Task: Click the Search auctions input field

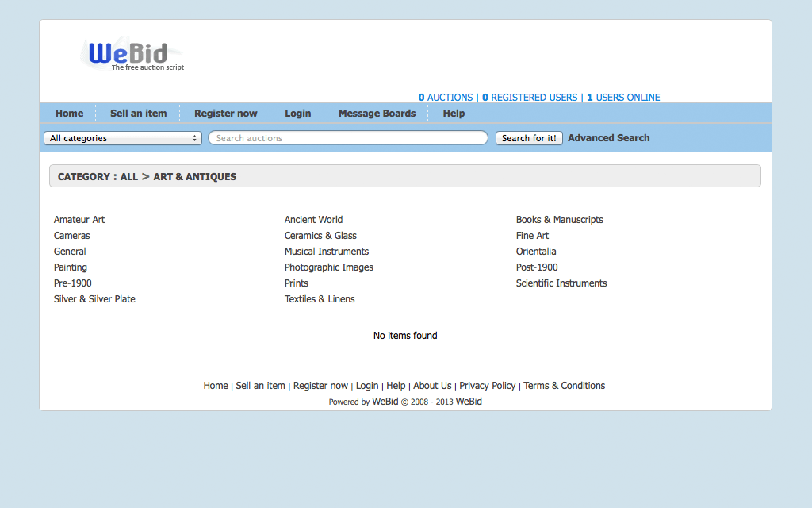Action: point(347,138)
